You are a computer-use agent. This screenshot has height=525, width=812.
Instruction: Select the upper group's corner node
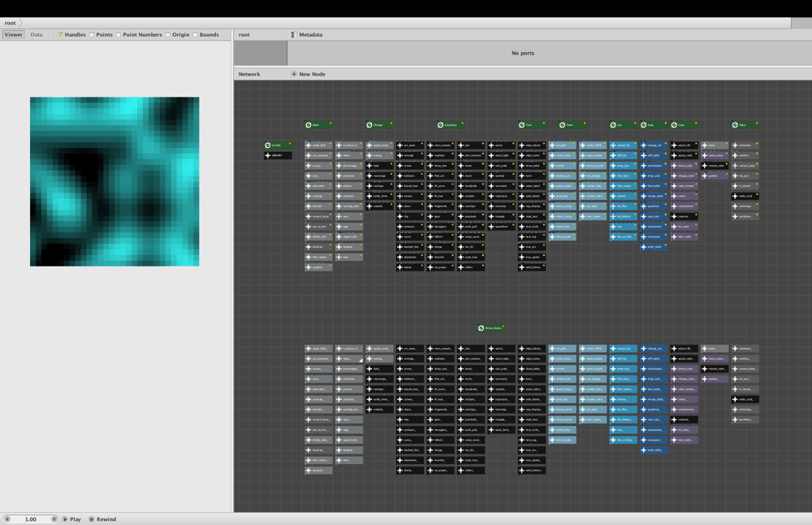pyautogui.click(x=563, y=165)
